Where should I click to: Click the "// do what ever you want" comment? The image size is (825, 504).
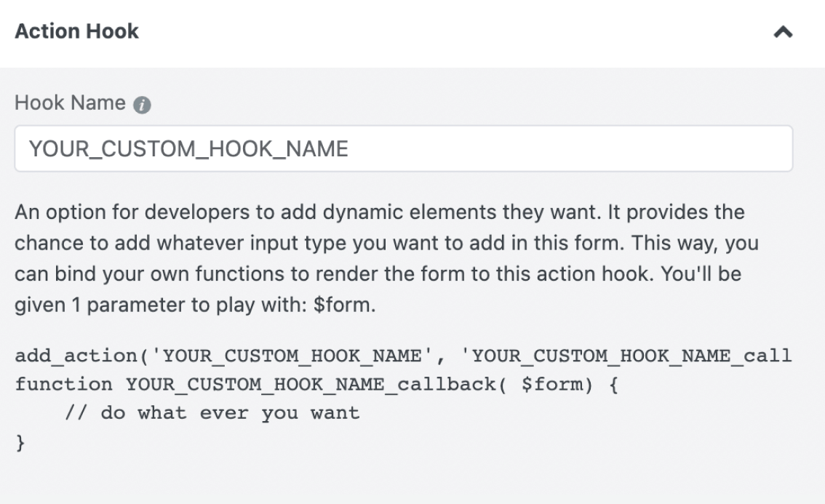(212, 413)
